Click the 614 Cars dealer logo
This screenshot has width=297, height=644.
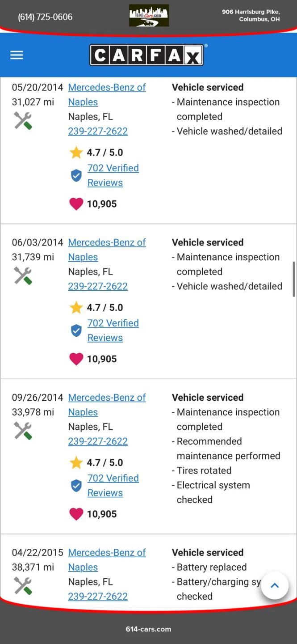(x=149, y=16)
